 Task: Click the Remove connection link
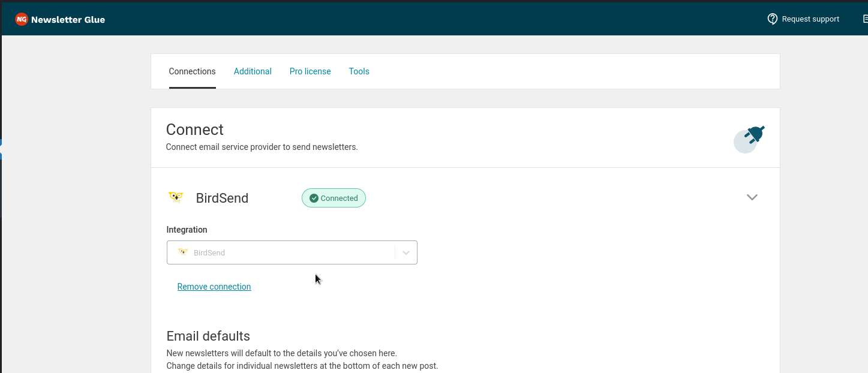(214, 287)
